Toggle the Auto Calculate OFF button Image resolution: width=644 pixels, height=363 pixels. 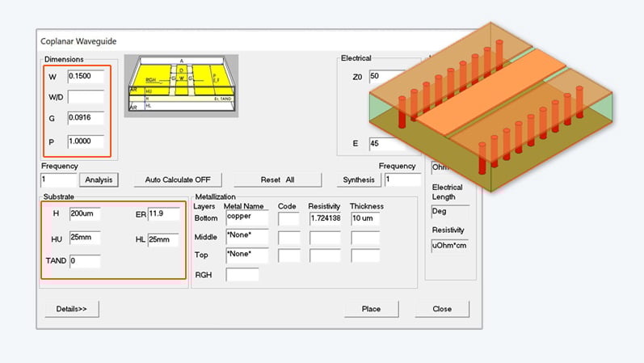tap(178, 180)
